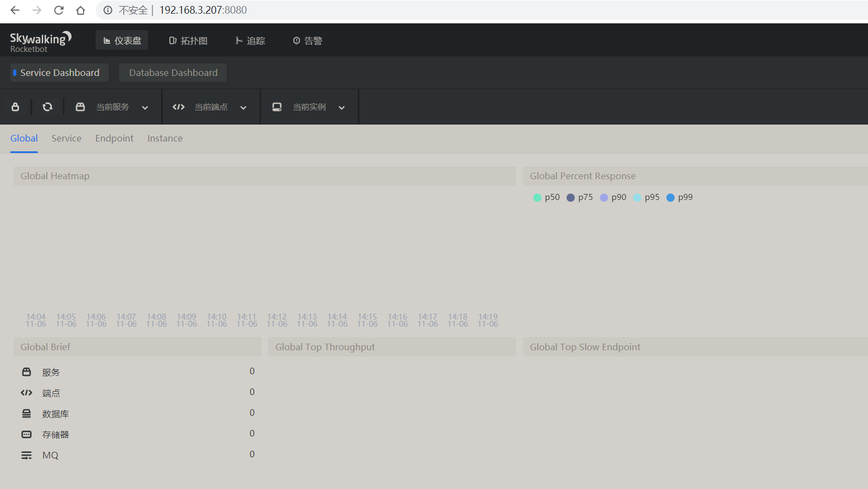This screenshot has width=868, height=489.
Task: Click the 服务 icon in Global Brief
Action: 26,372
